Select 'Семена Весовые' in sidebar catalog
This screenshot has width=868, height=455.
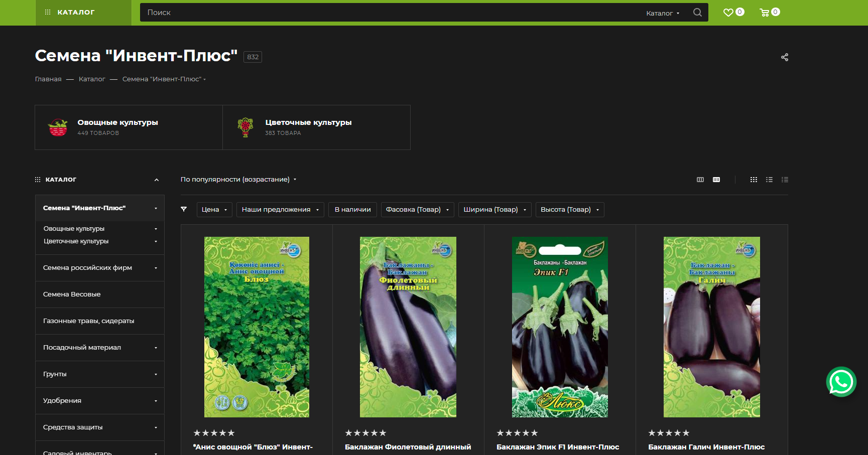tap(72, 294)
